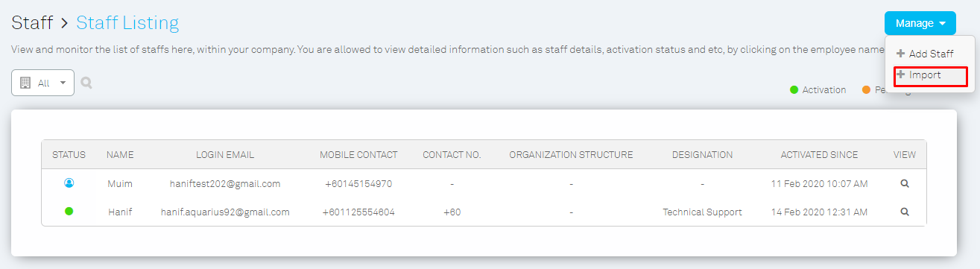Open the Staff Listing breadcrumb
This screenshot has width=980, height=269.
tap(127, 23)
